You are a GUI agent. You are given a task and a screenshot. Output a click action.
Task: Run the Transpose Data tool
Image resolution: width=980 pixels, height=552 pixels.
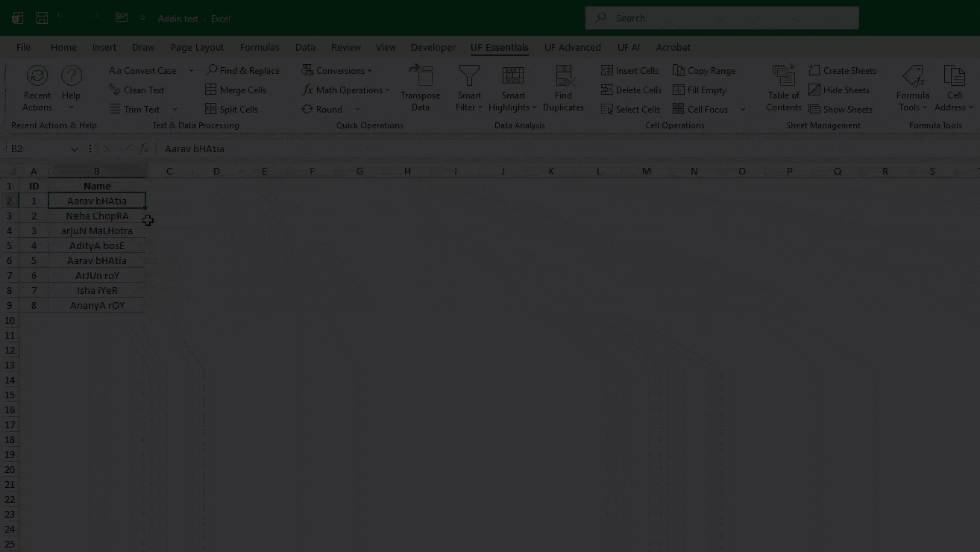tap(420, 87)
